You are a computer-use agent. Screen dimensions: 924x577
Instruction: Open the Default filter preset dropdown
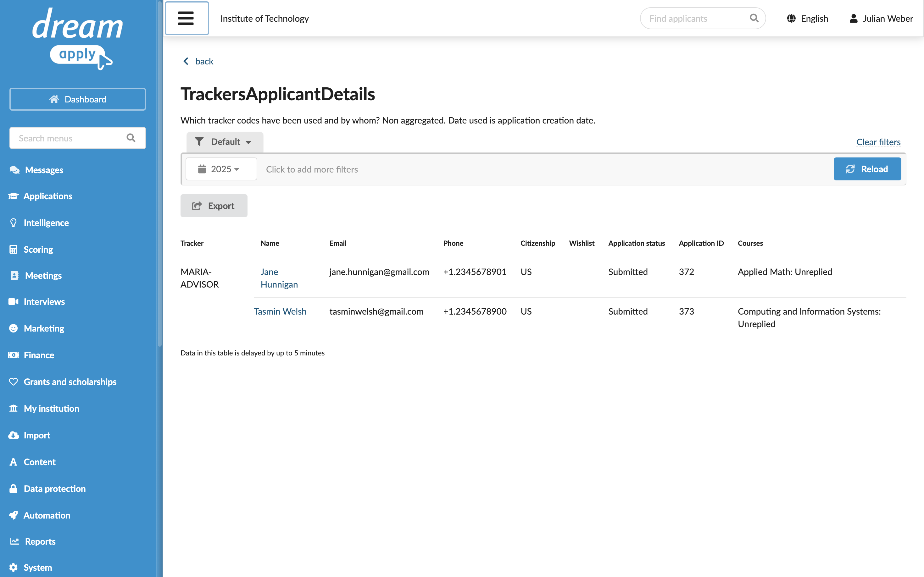tap(225, 141)
